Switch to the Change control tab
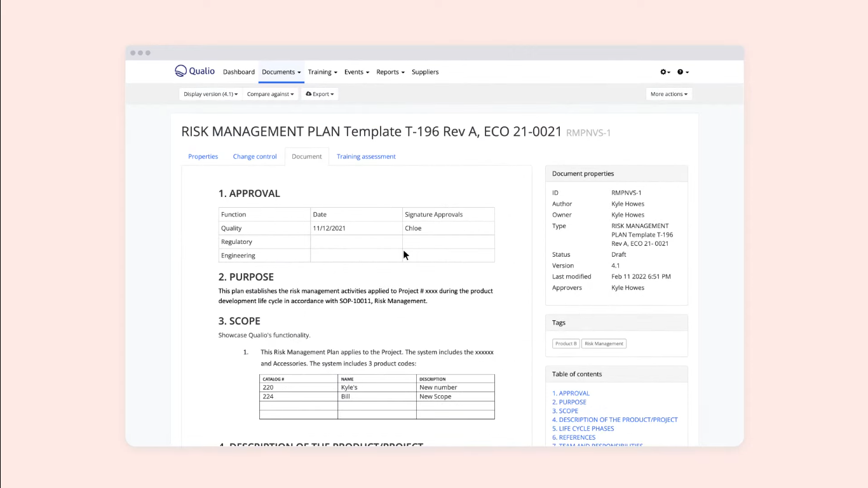The height and width of the screenshot is (488, 868). [255, 156]
